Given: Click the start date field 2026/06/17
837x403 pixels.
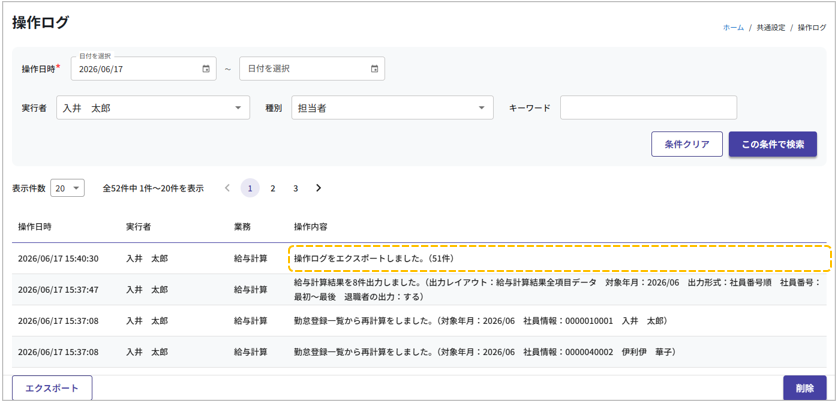Looking at the screenshot, I should coord(143,69).
